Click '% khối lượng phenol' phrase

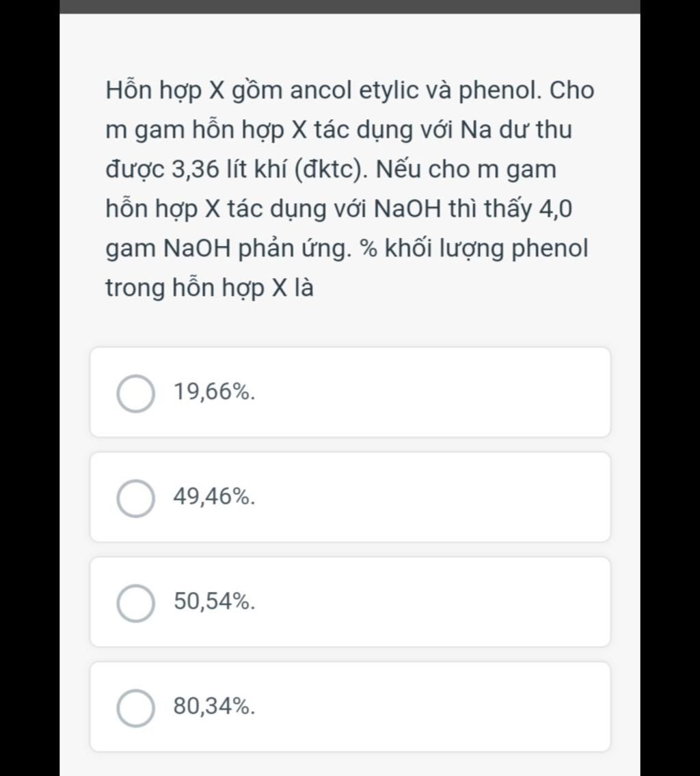(474, 248)
